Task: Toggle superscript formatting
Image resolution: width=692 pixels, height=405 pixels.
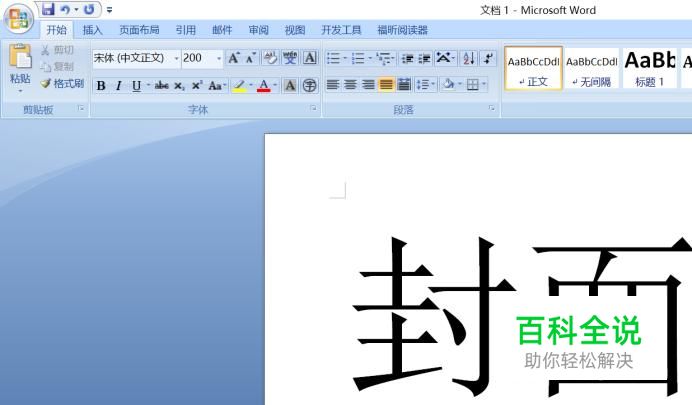Action: click(197, 86)
